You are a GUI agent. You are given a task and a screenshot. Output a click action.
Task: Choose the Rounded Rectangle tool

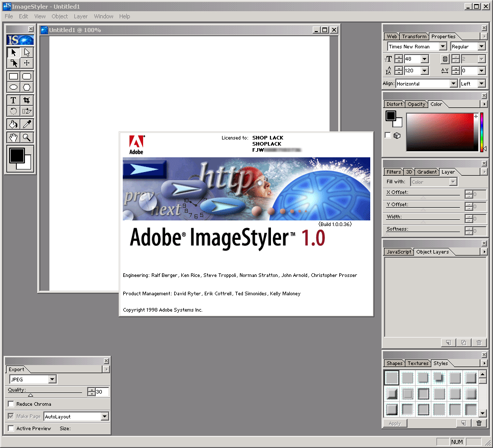coord(26,76)
